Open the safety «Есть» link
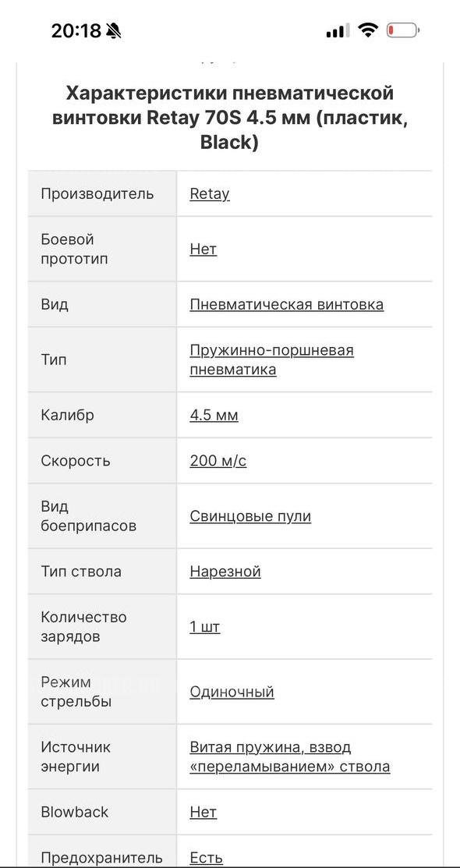Image resolution: width=460 pixels, height=868 pixels. tap(204, 856)
